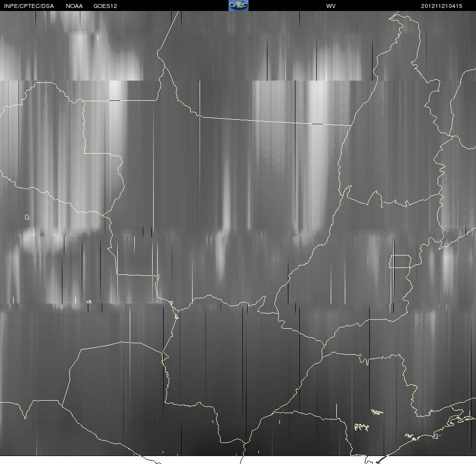476x464 pixels.
Task: Click the INPE/CPTEC/DSA header text
Action: 29,6
